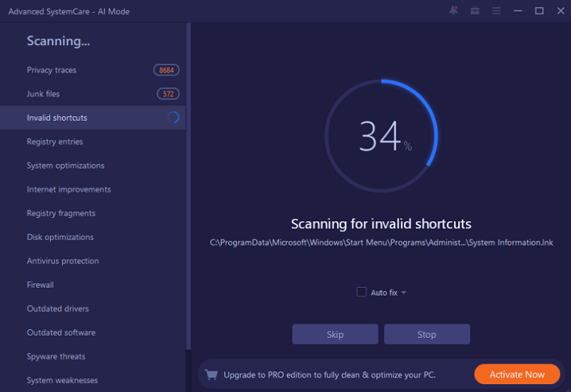Click the Privacy traces 8684 count badge

pos(166,70)
